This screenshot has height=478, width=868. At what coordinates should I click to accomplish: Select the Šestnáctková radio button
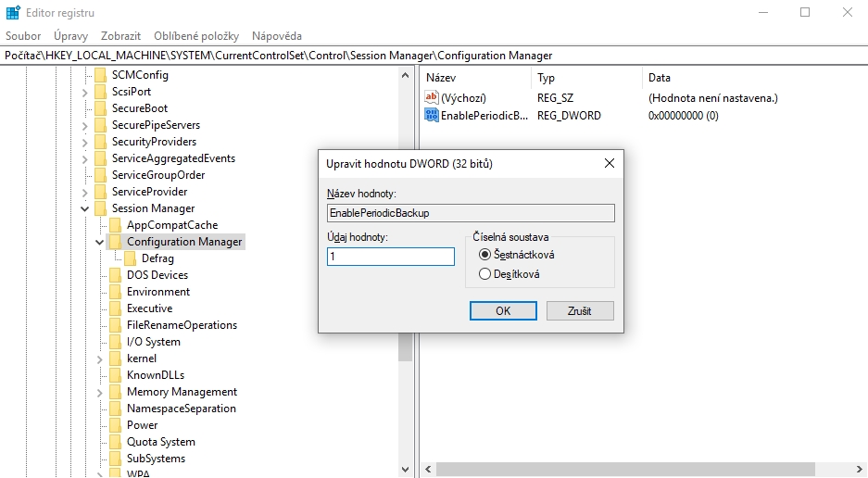coord(484,254)
